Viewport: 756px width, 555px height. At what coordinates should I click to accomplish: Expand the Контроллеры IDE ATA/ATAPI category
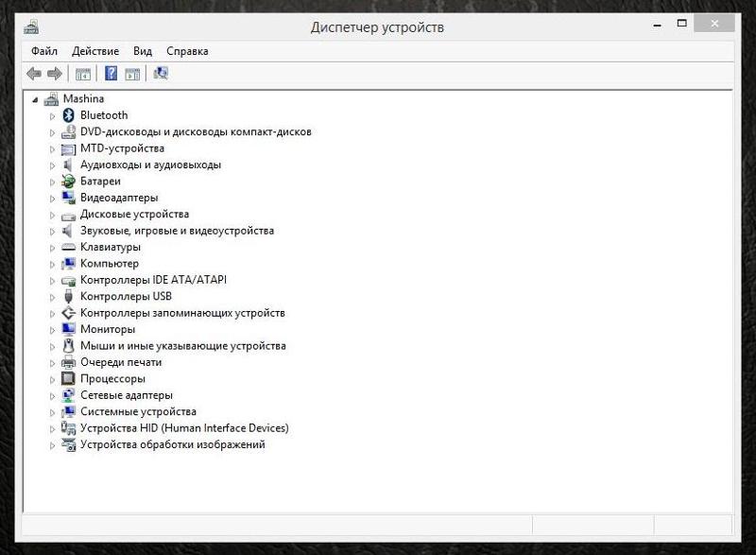tap(52, 281)
